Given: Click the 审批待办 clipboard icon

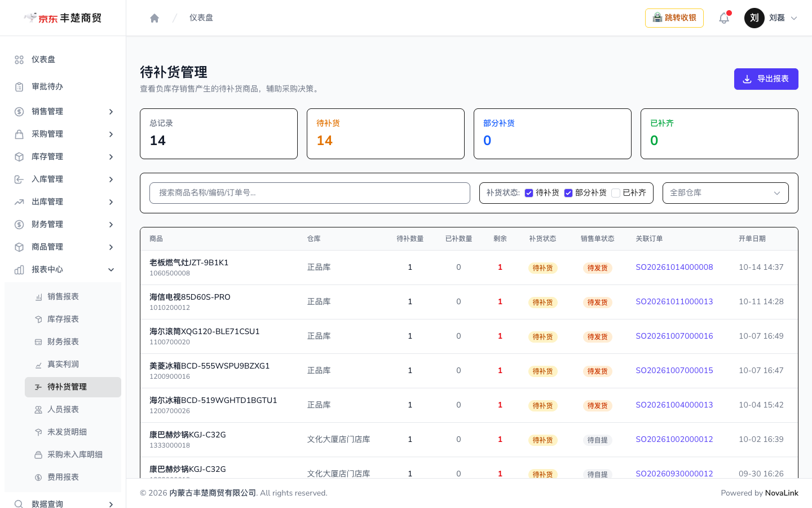Looking at the screenshot, I should 19,87.
